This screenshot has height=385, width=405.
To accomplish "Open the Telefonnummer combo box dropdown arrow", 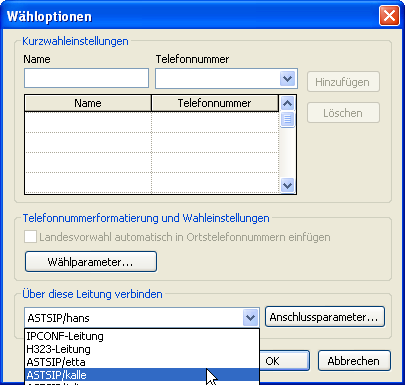I will [x=287, y=79].
